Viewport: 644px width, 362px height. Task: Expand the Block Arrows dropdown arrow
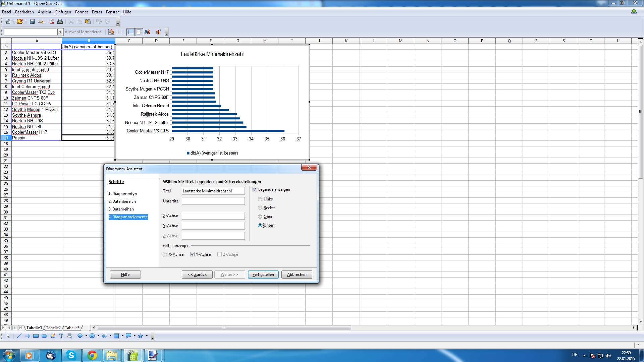110,336
